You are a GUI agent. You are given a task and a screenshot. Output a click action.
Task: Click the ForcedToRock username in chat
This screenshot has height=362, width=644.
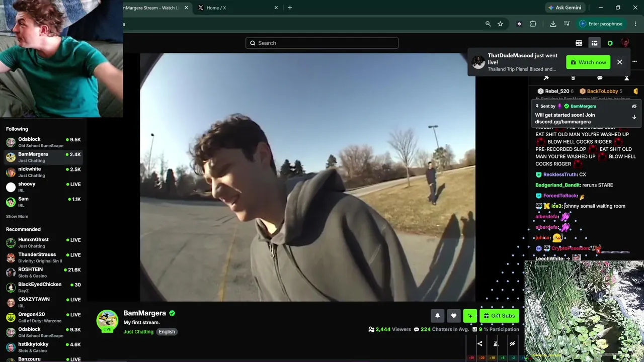(560, 196)
